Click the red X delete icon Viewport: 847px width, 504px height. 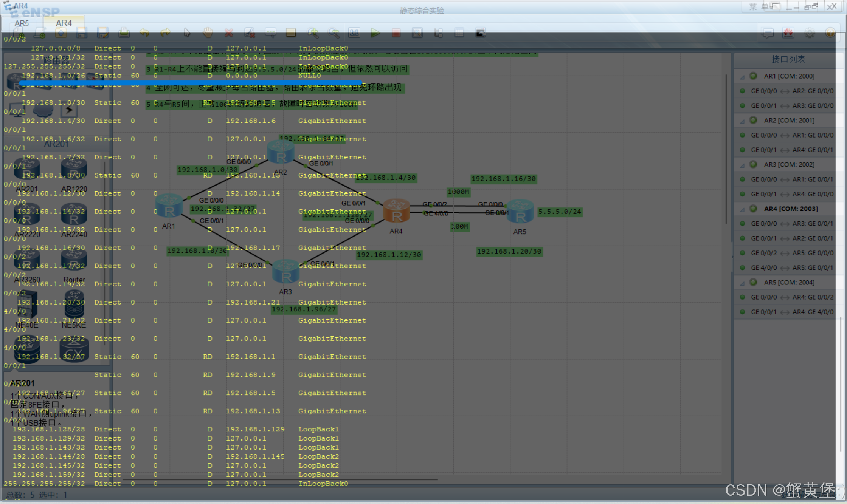(228, 33)
